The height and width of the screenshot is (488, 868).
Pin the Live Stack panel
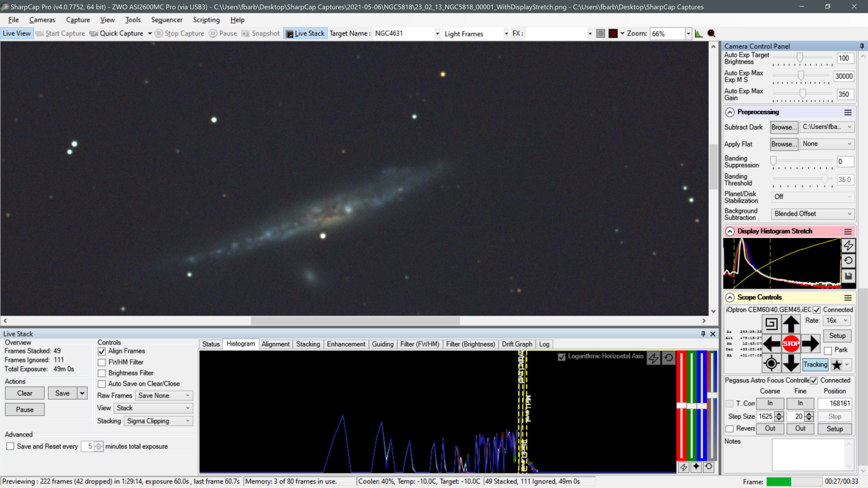[x=703, y=334]
